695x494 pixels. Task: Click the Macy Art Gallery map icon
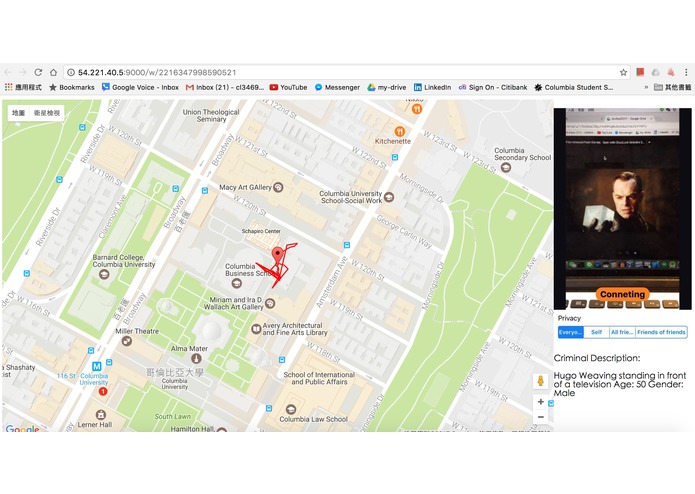[x=278, y=187]
